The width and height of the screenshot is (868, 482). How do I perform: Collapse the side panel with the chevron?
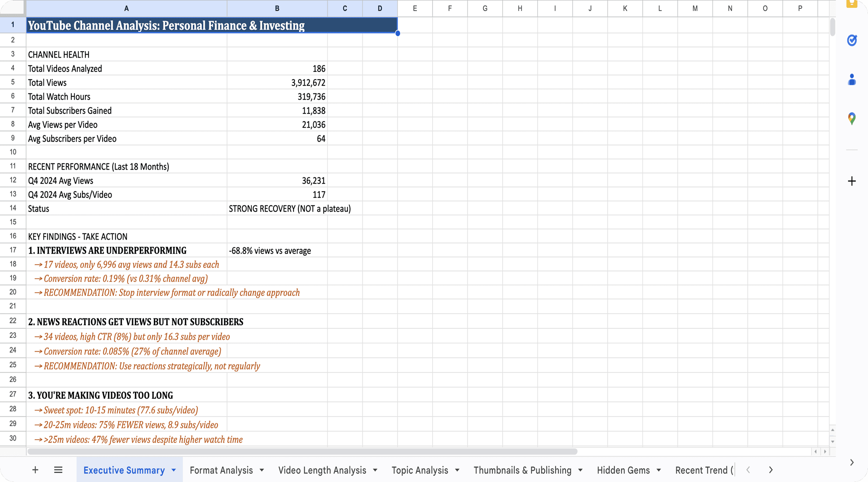(852, 462)
